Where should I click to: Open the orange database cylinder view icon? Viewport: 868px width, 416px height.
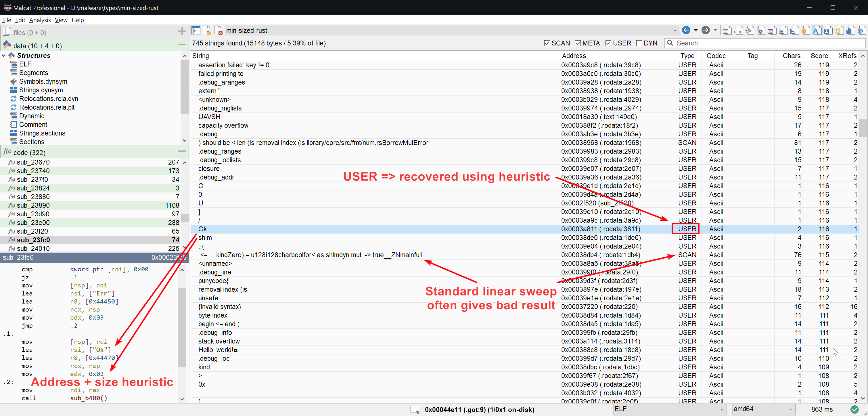[x=805, y=31]
